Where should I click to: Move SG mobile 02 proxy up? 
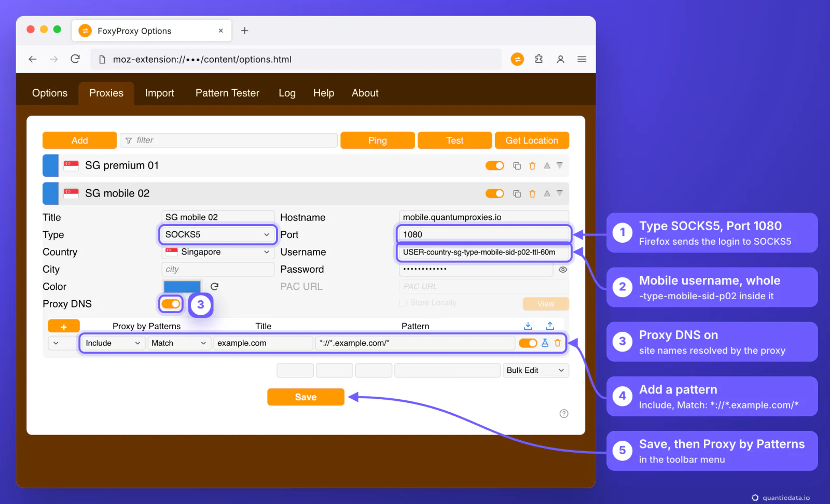pyautogui.click(x=547, y=193)
